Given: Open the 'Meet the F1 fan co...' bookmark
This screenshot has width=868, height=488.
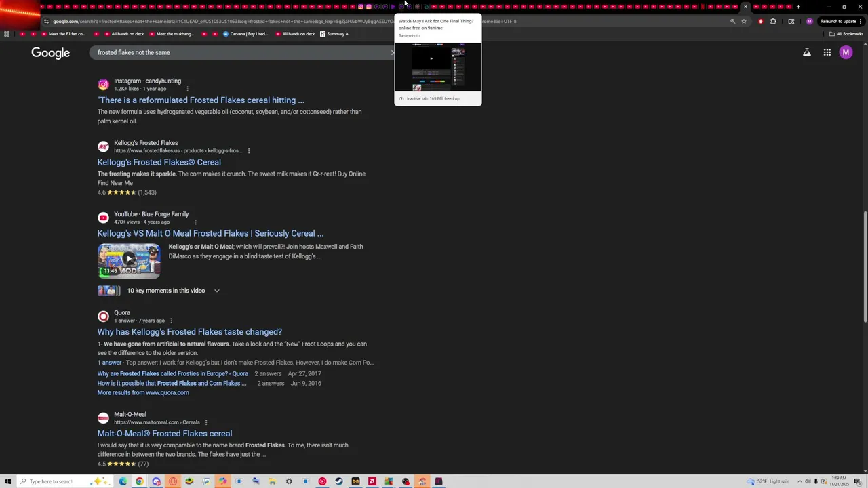Looking at the screenshot, I should pyautogui.click(x=62, y=34).
